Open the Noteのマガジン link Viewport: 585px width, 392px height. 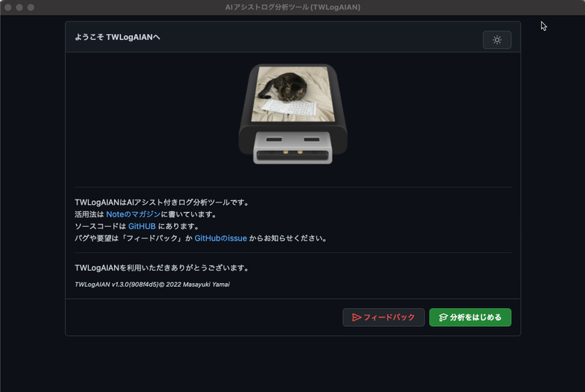132,214
